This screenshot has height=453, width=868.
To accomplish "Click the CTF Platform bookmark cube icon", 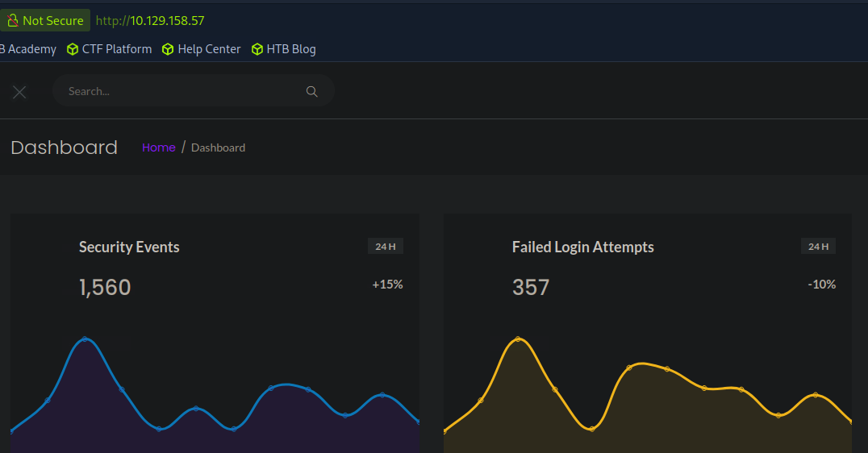I will point(73,49).
